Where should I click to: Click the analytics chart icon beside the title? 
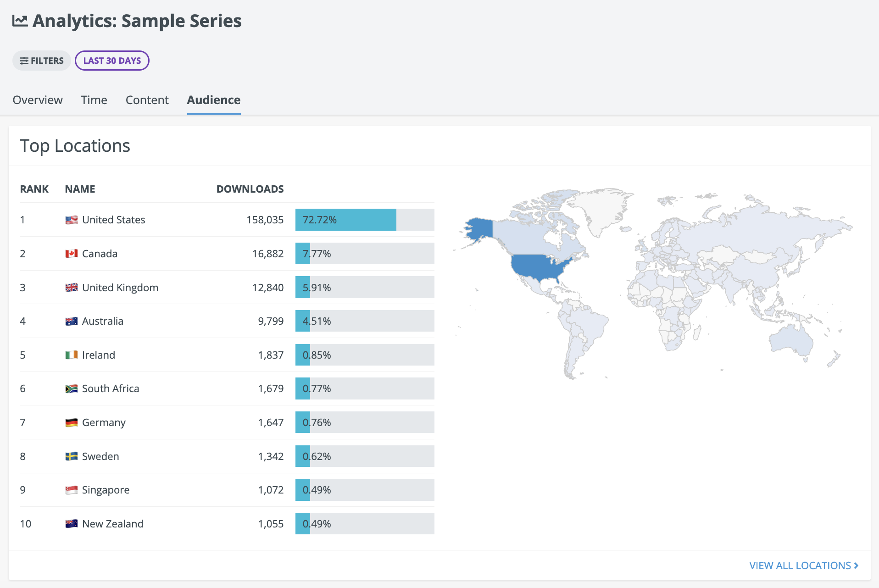point(20,21)
